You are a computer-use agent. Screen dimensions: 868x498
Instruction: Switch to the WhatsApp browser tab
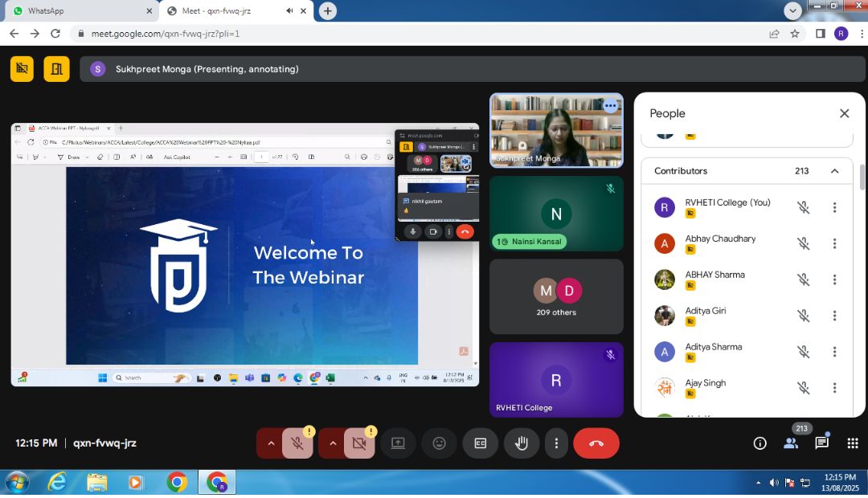(x=80, y=11)
